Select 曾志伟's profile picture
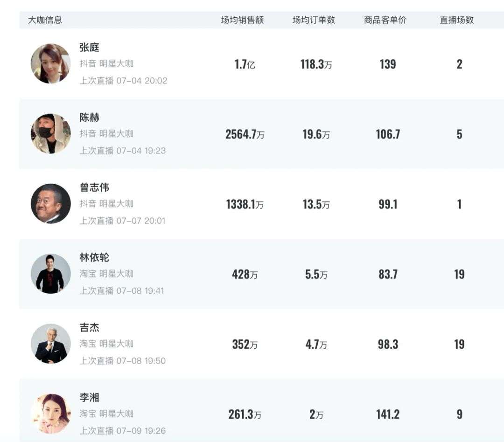504x442 pixels. click(50, 204)
